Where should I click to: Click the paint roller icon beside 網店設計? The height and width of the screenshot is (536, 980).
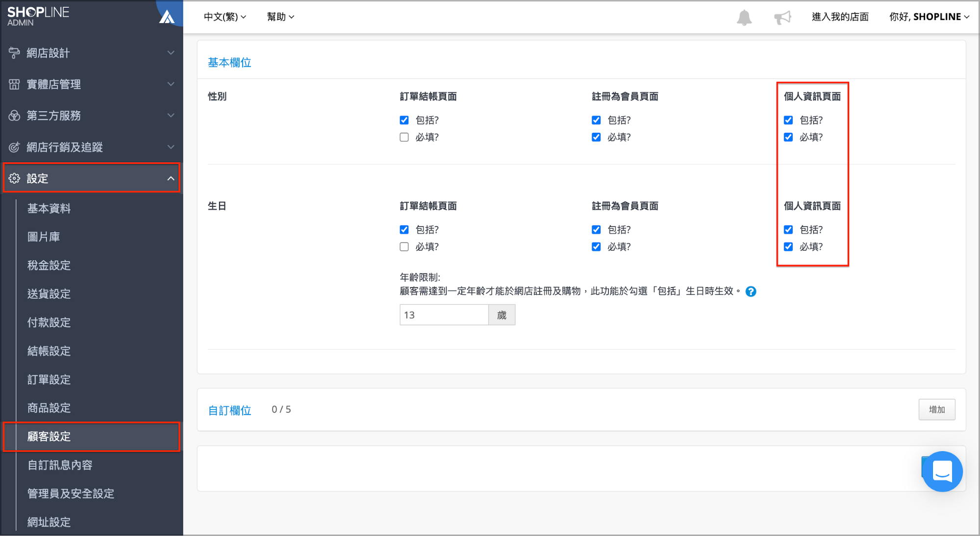click(x=14, y=53)
